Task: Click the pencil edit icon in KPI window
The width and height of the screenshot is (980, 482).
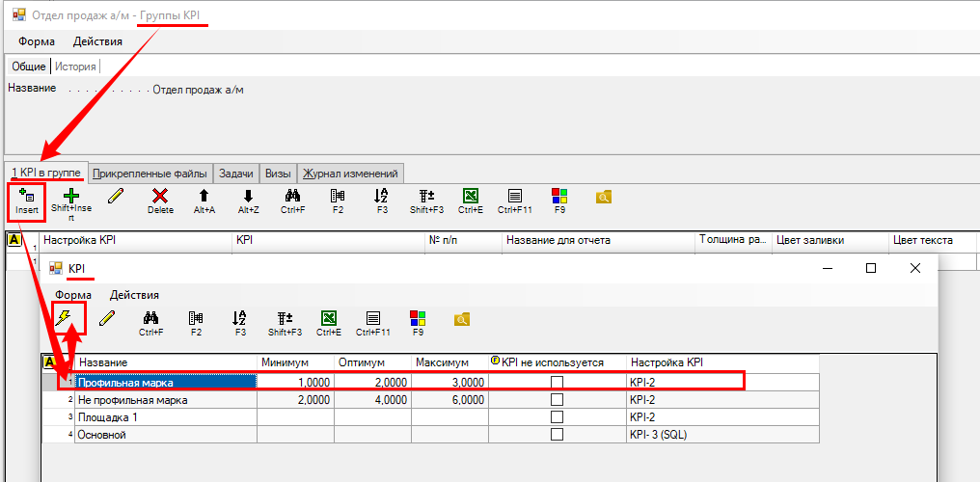Action: pos(107,318)
